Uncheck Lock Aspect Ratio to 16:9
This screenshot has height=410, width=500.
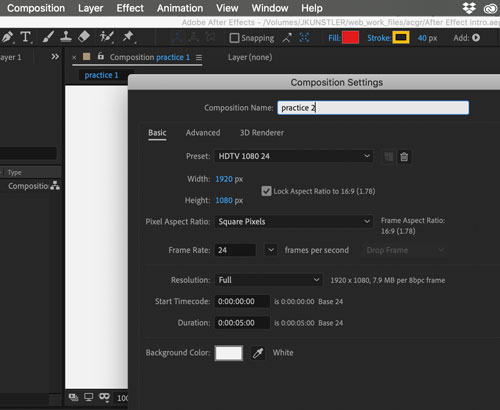click(x=266, y=191)
